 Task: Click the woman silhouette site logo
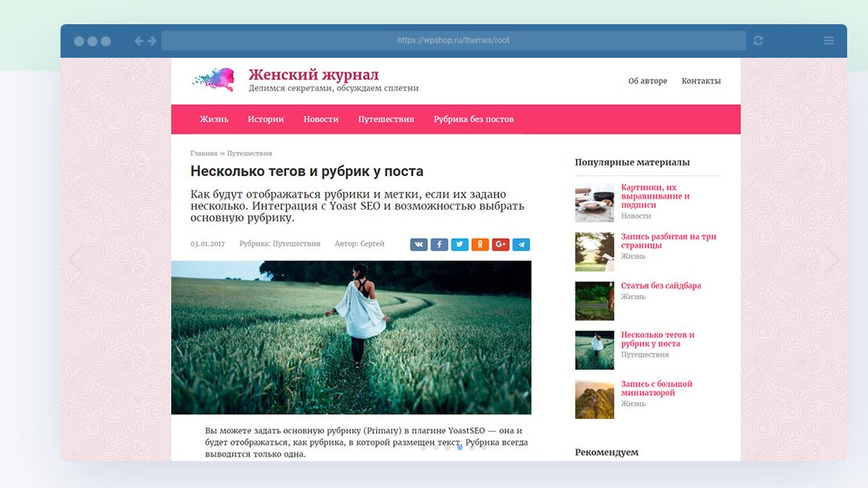coord(214,80)
